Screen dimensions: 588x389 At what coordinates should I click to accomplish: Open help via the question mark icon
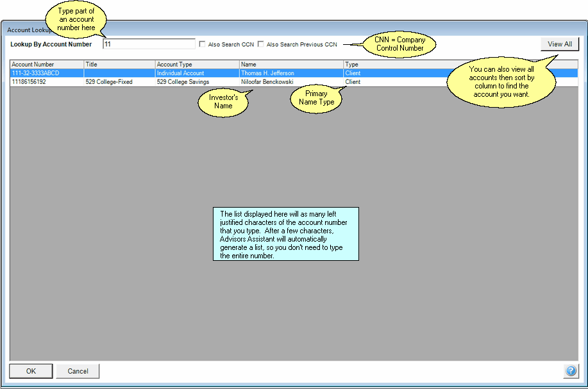tap(570, 371)
